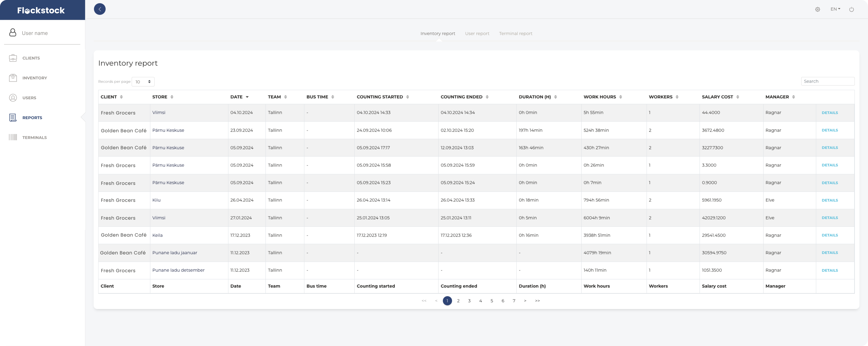Screen dimensions: 868x346
Task: Open Records per page dropdown
Action: click(143, 82)
